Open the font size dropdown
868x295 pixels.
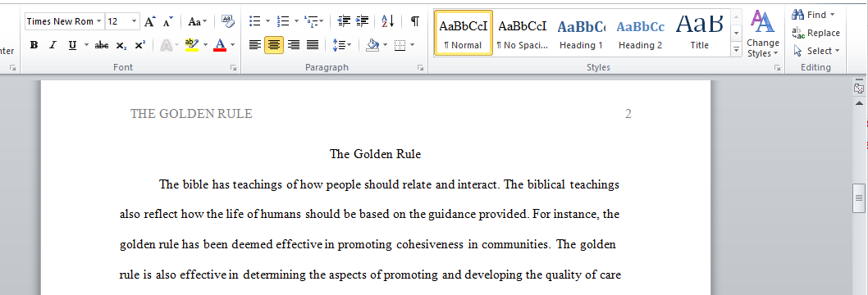135,21
